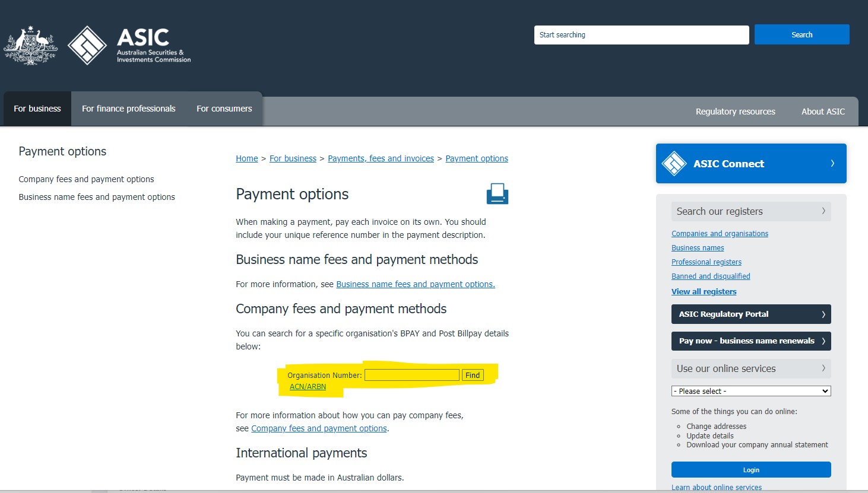868x493 pixels.
Task: Click Payment options breadcrumb link
Action: coord(477,158)
